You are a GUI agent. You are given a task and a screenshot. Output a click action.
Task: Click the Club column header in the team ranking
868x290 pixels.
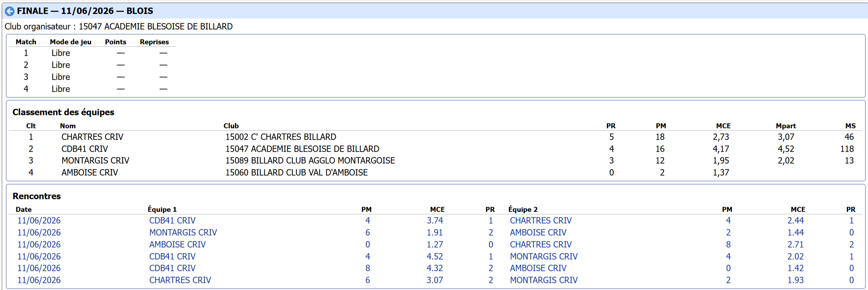tap(231, 126)
